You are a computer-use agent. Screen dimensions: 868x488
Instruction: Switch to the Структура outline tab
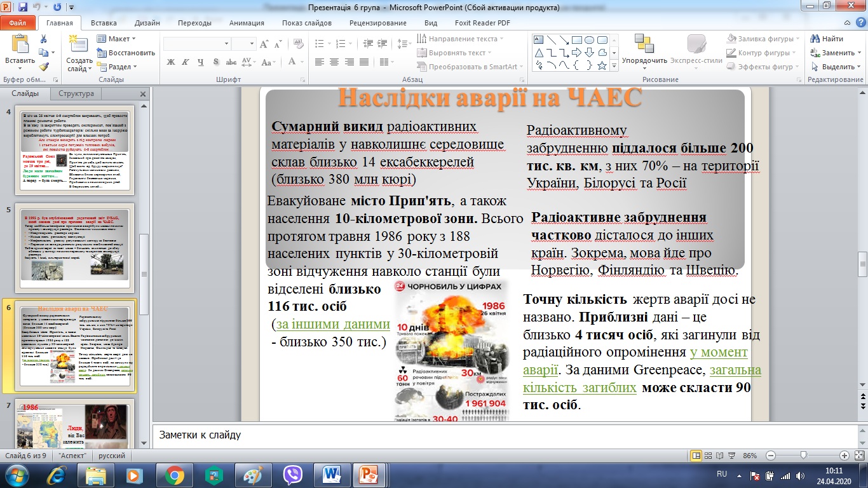[x=76, y=93]
